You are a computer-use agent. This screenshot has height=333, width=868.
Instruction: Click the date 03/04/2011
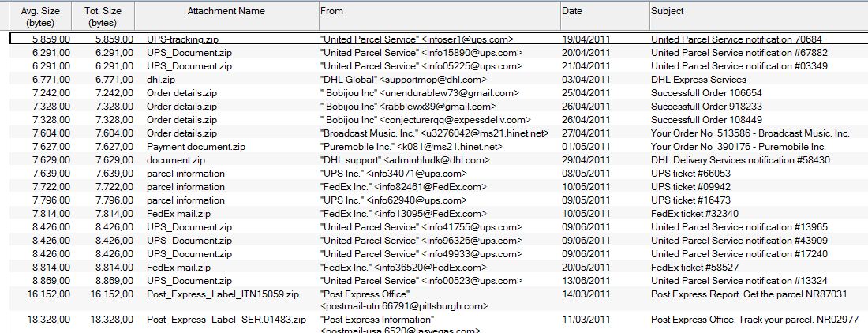(586, 80)
